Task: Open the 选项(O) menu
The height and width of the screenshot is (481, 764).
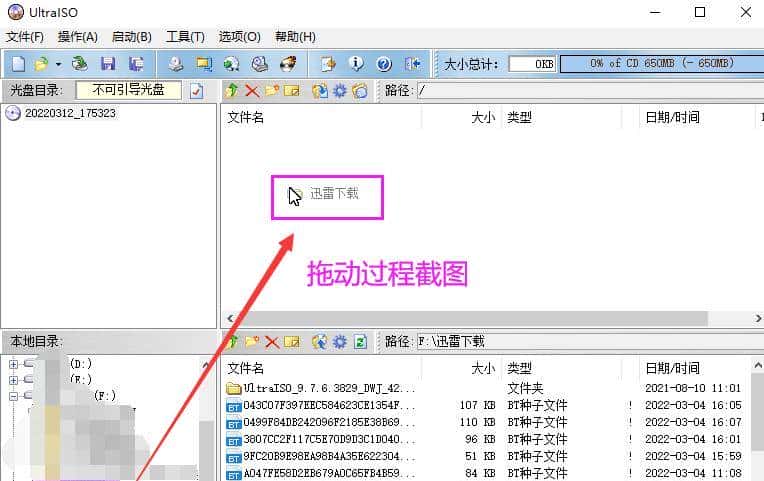Action: 239,37
